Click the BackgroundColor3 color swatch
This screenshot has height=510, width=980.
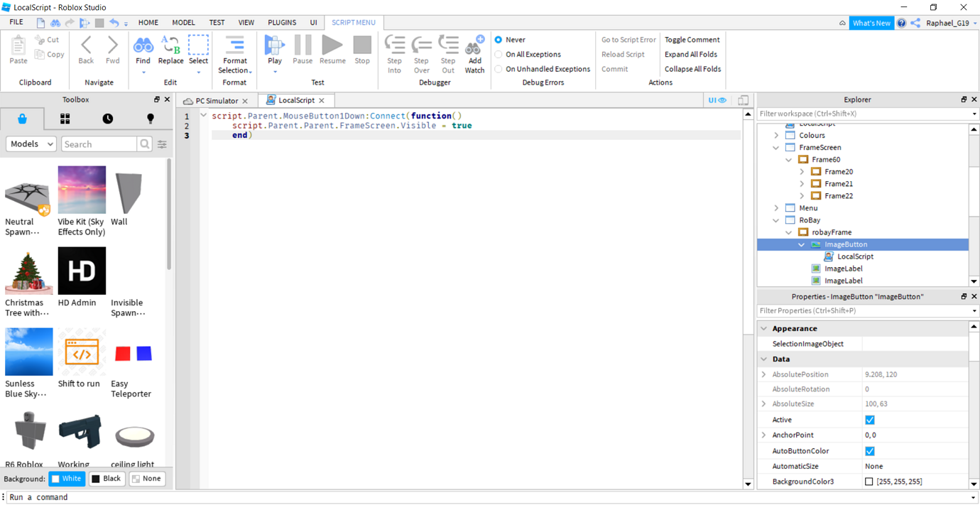click(869, 482)
